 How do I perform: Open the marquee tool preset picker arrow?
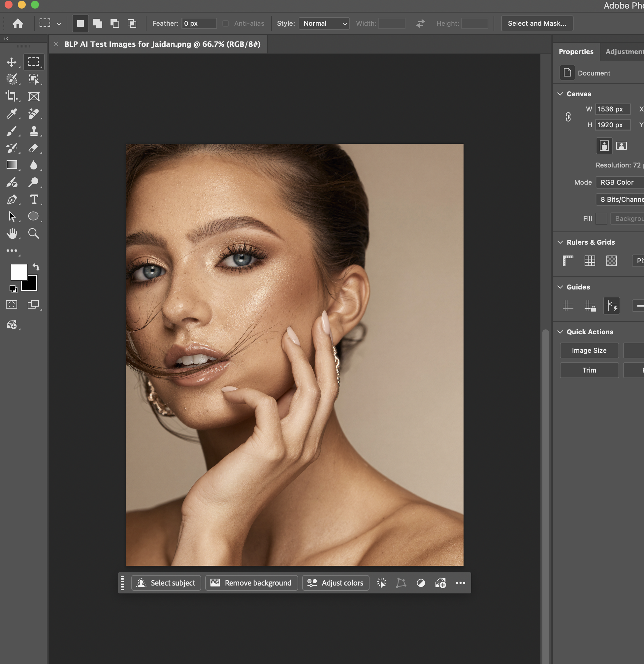point(59,24)
